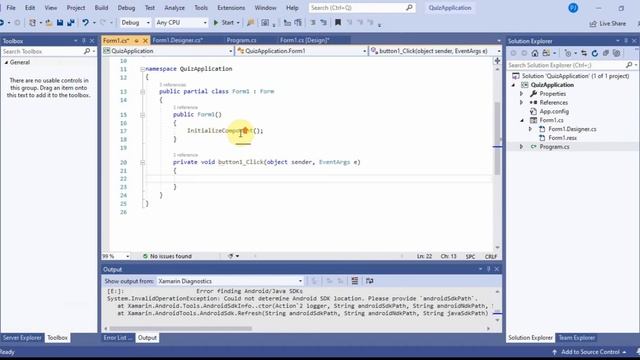Click the Output panel horizontal scrollbar

[x=180, y=328]
